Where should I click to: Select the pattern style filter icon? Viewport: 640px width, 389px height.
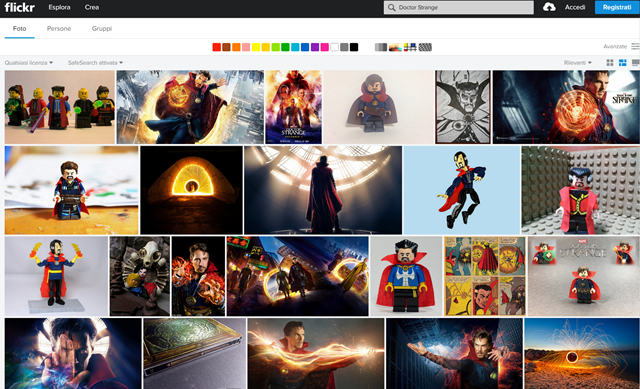coord(425,47)
